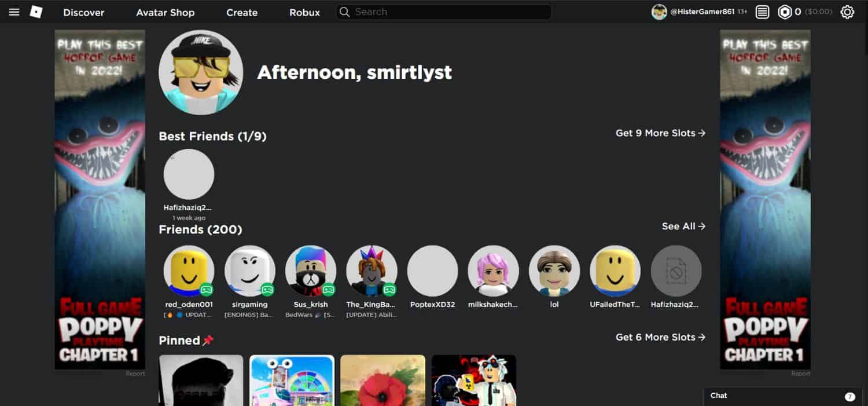Open The_KingBa... friend avatar
This screenshot has width=868, height=406.
click(x=372, y=271)
